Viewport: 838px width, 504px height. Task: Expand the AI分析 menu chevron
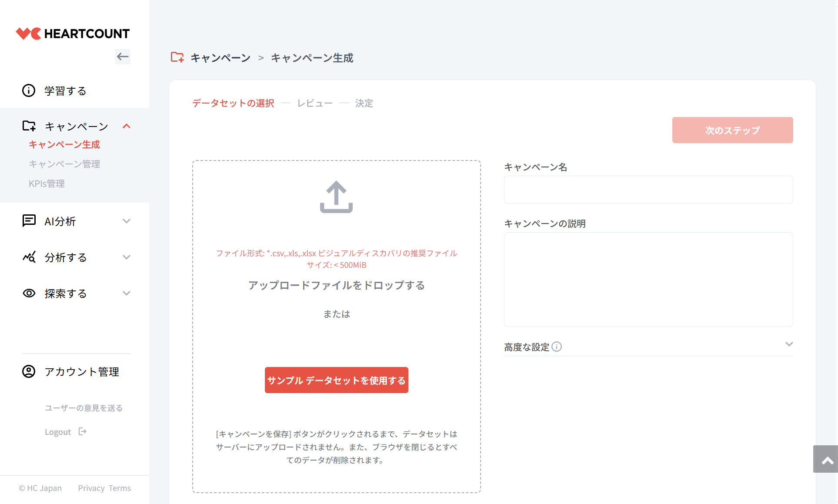pos(127,221)
